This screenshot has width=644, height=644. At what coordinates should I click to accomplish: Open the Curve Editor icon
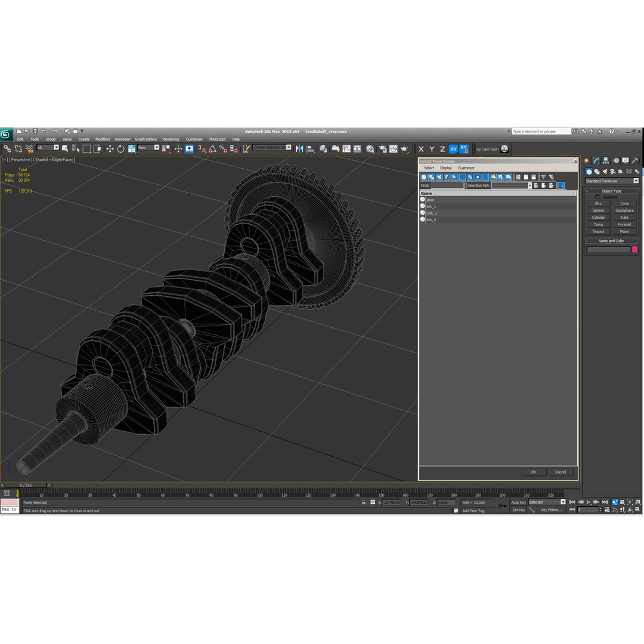346,148
